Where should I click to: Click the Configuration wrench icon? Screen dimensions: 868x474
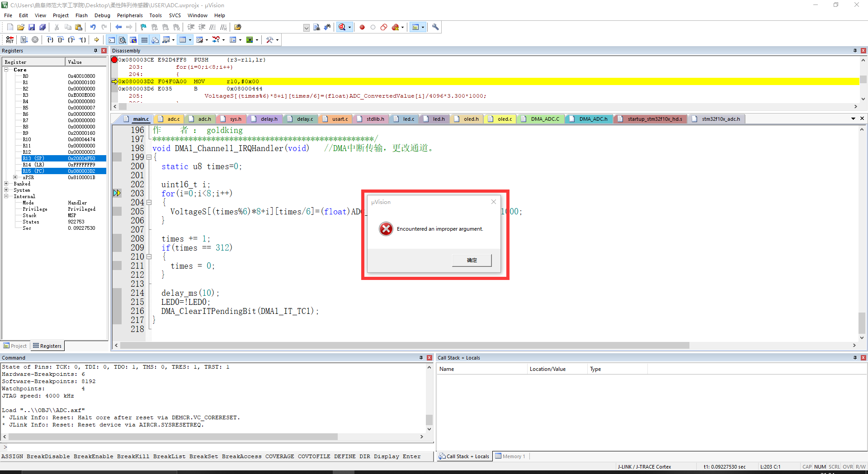point(435,27)
